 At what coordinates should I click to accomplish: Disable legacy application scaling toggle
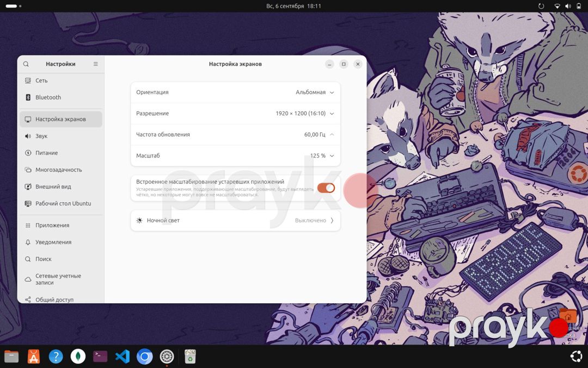[326, 188]
